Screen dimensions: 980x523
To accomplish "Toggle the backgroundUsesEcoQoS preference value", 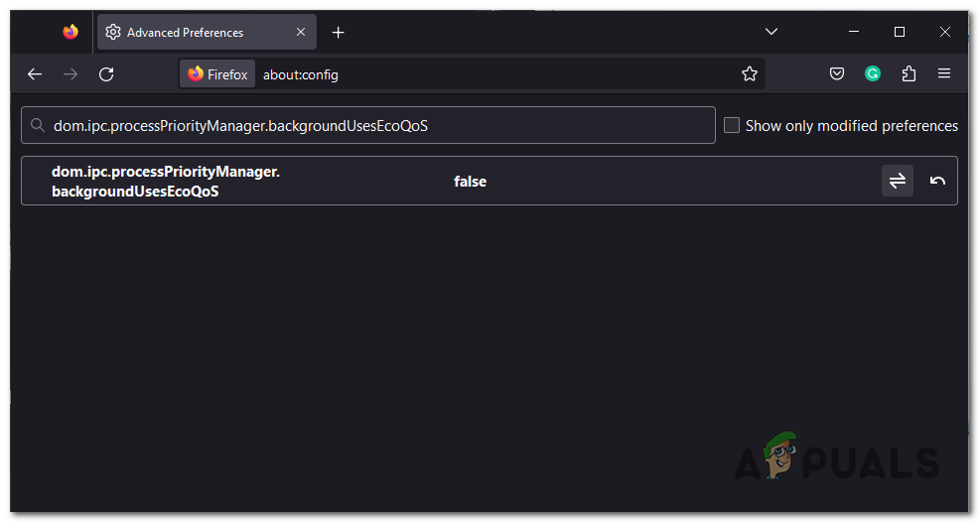I will [x=897, y=182].
